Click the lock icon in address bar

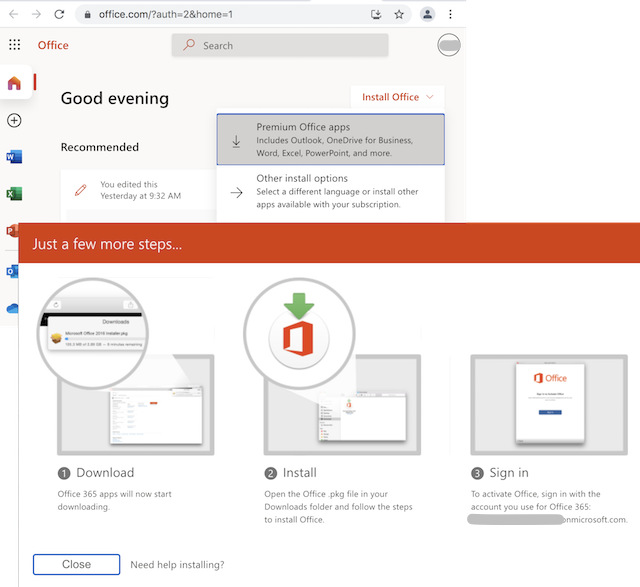[87, 15]
